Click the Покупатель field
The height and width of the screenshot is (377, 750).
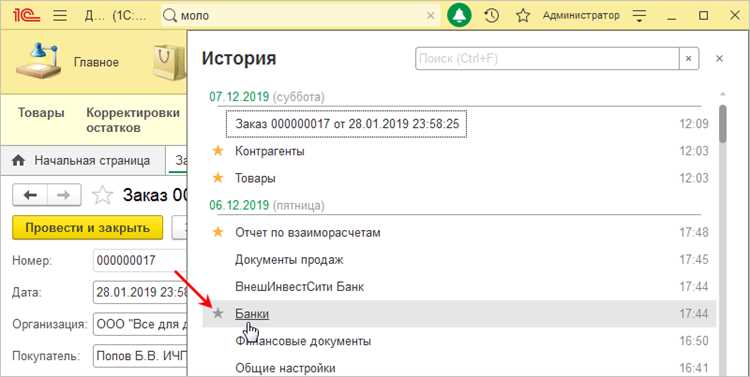pos(140,356)
